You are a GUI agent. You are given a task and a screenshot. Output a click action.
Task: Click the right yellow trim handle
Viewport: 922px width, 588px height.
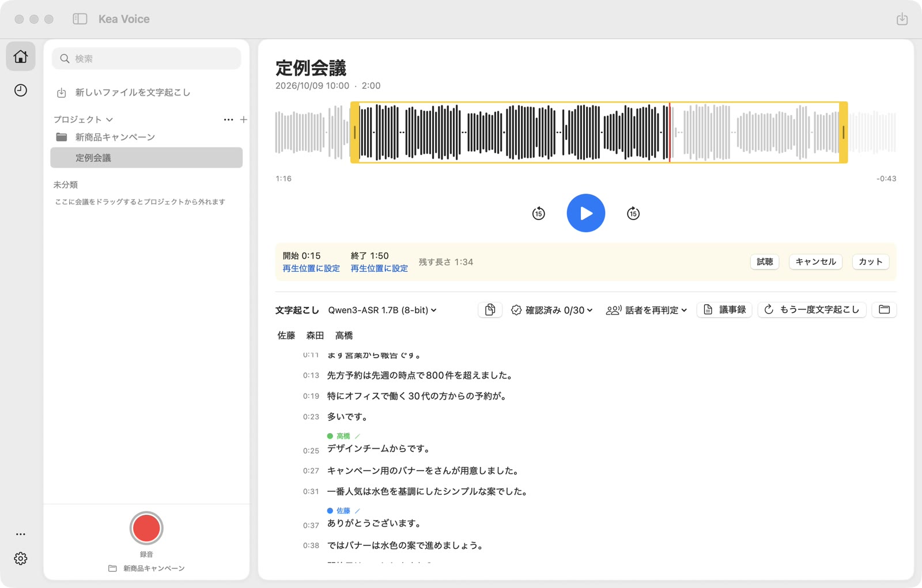[844, 132]
